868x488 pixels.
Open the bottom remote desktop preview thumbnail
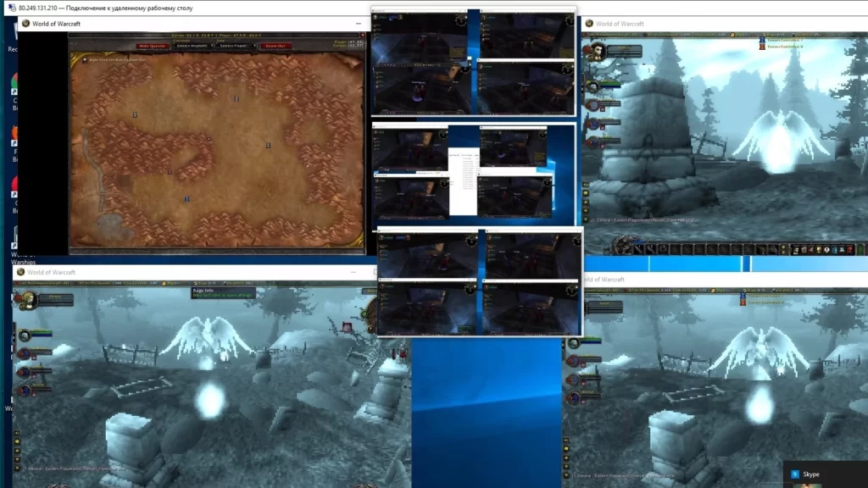[480, 282]
